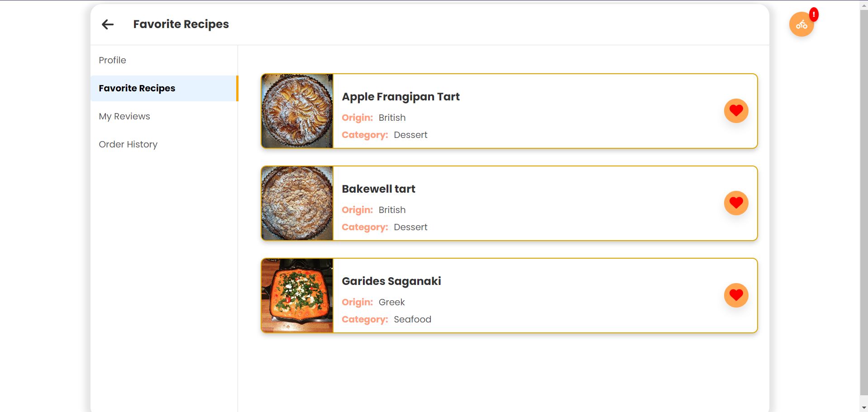868x412 pixels.
Task: Open Order History
Action: tap(128, 144)
